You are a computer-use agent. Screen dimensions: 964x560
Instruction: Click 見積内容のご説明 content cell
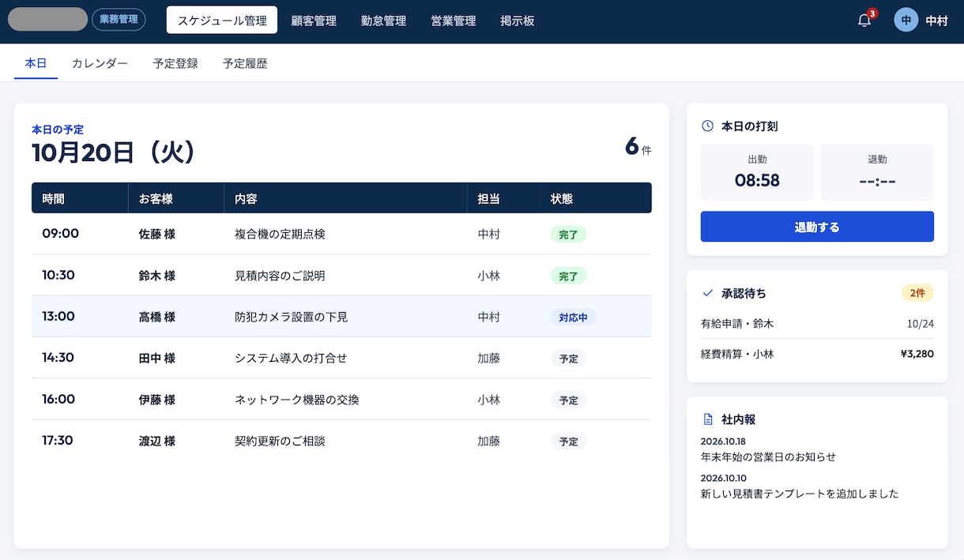pyautogui.click(x=280, y=276)
